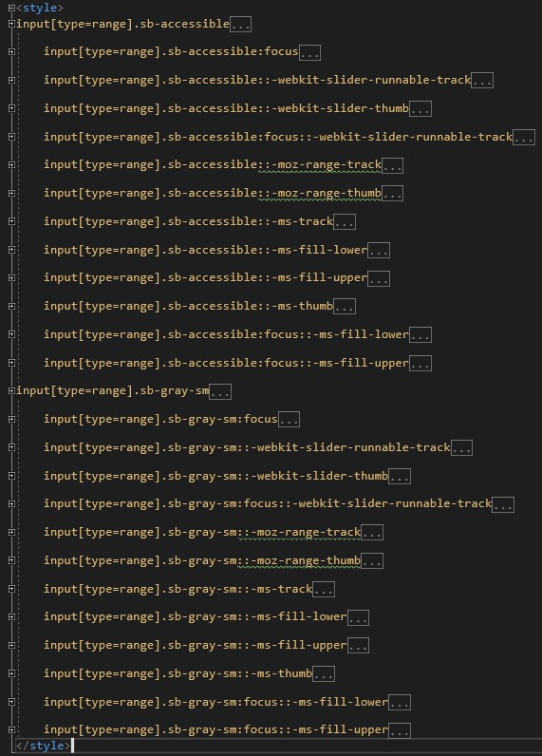Expand .sb-gray-sm::-moz-range-thumb rule
Viewport: 542px width, 756px height.
[11, 560]
